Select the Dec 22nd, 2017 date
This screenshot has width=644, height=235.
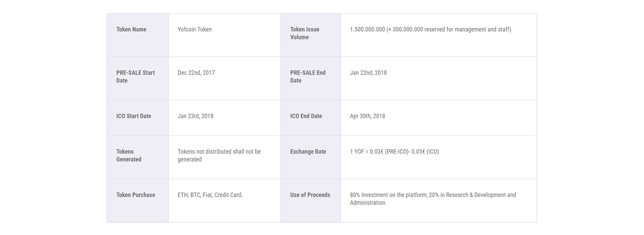tap(196, 73)
